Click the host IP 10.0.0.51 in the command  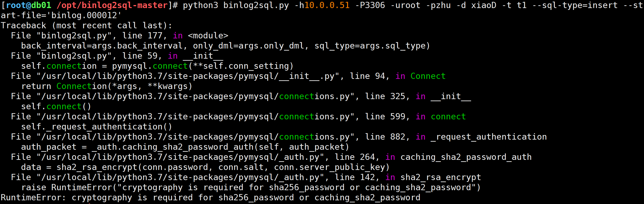point(327,5)
